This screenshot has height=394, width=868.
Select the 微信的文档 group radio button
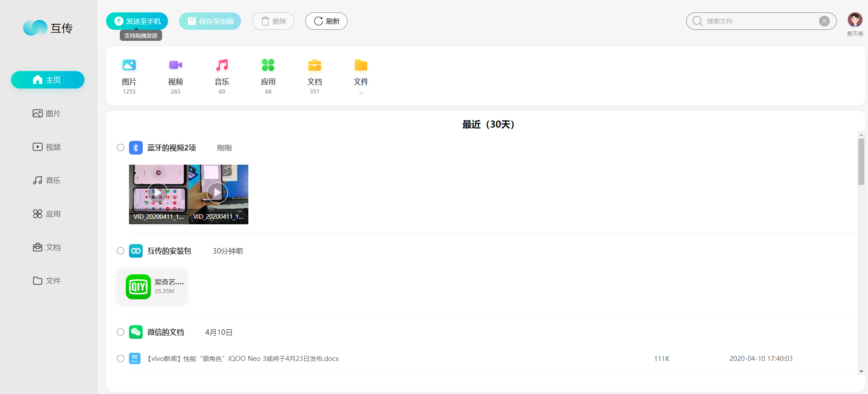tap(120, 332)
